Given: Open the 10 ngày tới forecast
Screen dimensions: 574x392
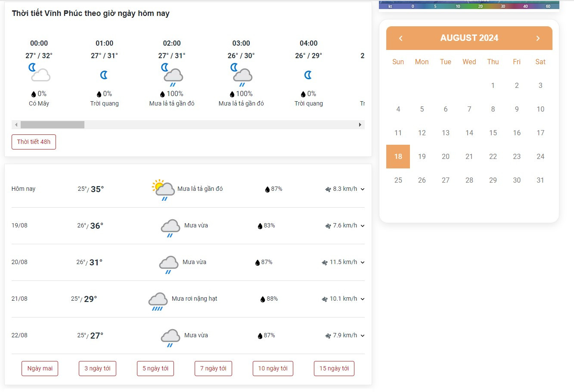Looking at the screenshot, I should click(x=273, y=368).
